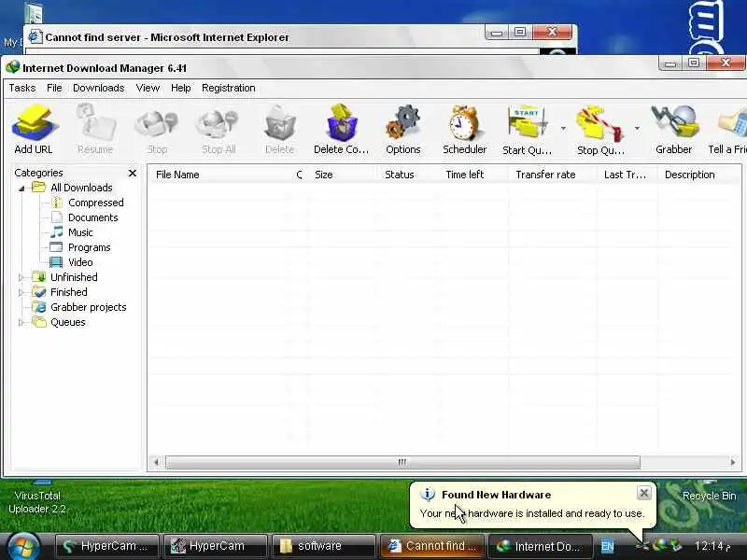Click the Delete toolbar icon
The height and width of the screenshot is (560, 747).
point(279,129)
